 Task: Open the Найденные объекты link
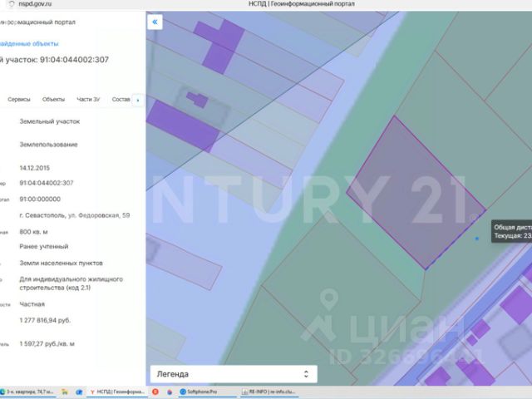pyautogui.click(x=29, y=44)
